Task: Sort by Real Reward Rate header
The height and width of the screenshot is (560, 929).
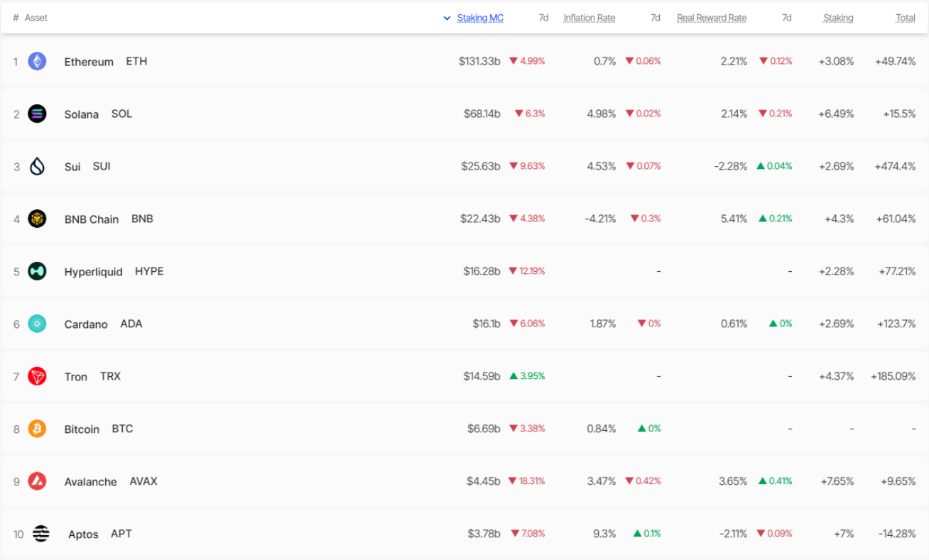Action: click(712, 18)
